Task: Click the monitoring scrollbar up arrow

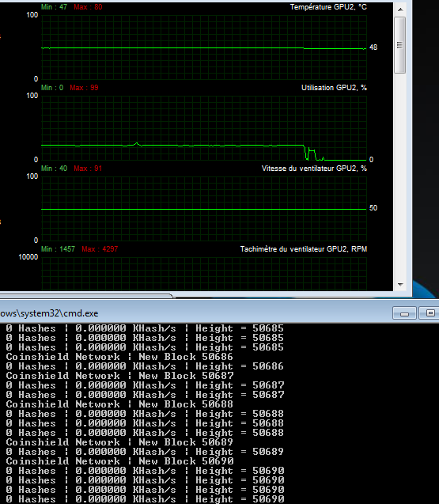Action: 400,9
